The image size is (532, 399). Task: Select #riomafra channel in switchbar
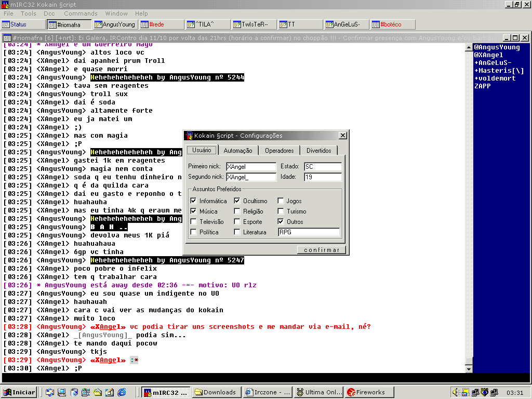coord(70,24)
